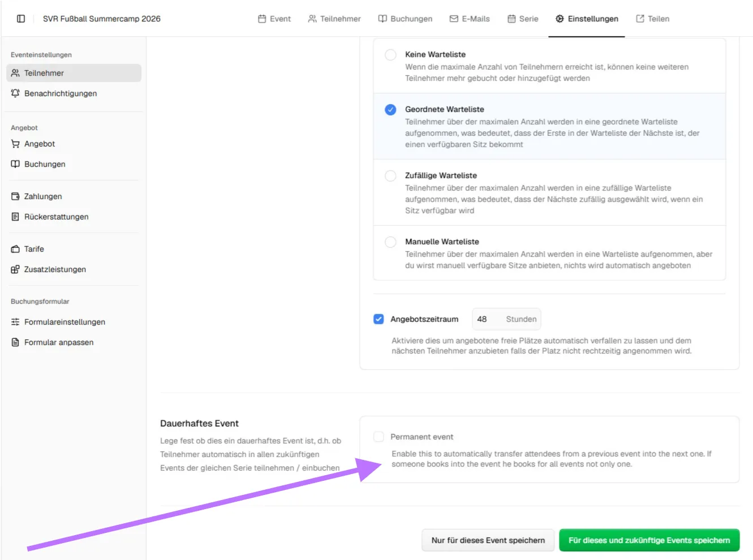Select the Rückerstattungen receipt icon

pos(15,217)
